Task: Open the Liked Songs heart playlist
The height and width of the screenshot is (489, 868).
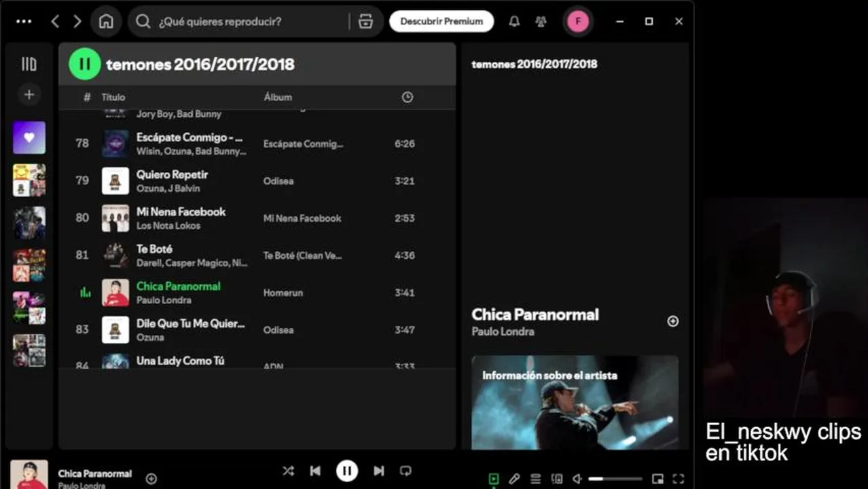Action: click(x=29, y=137)
